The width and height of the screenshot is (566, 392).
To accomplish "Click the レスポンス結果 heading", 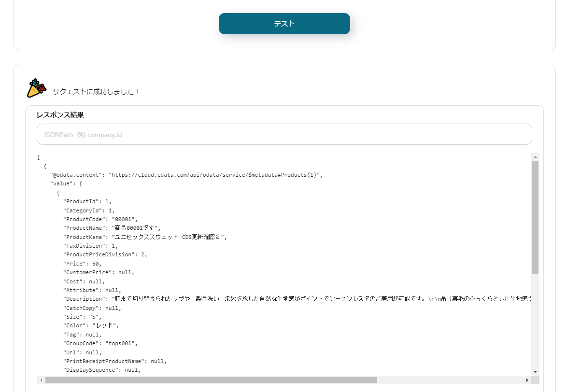I will click(x=60, y=115).
